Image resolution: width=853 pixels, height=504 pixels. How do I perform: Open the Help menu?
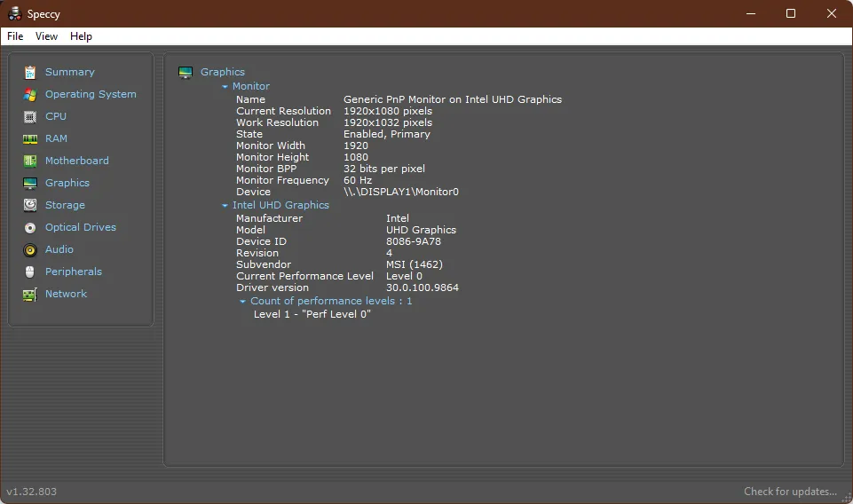(x=81, y=36)
